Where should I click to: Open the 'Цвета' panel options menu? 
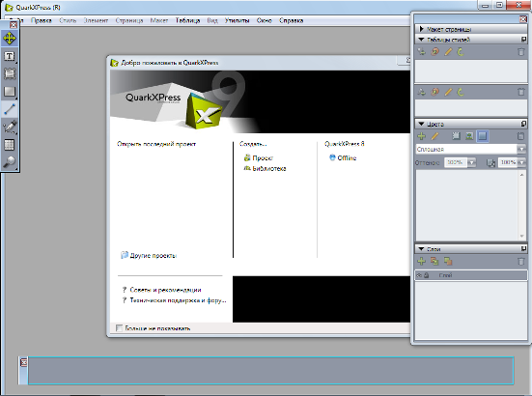pyautogui.click(x=523, y=124)
